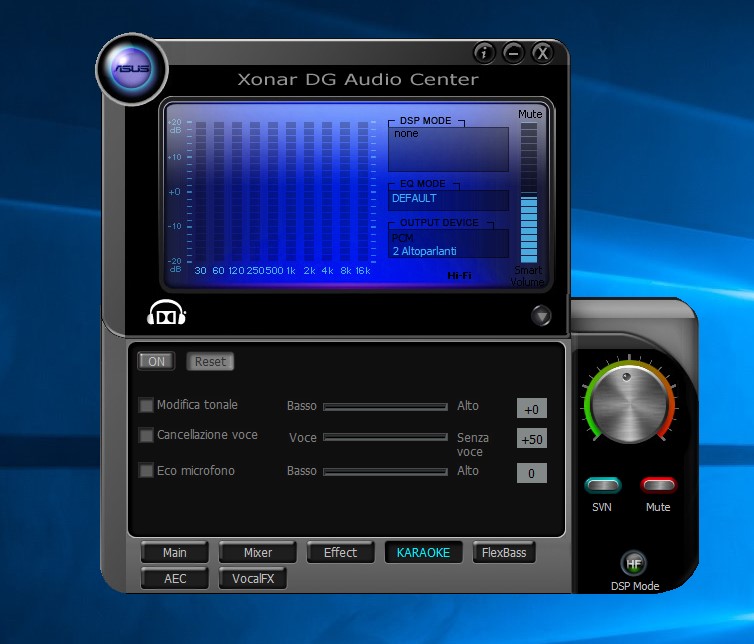The width and height of the screenshot is (754, 644).
Task: Click the Hi-Fi indicator
Action: coord(459,276)
